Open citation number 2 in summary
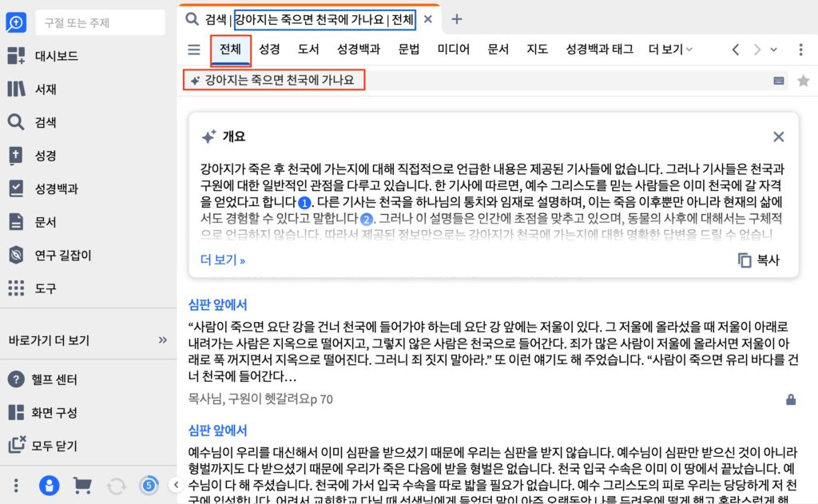The width and height of the screenshot is (818, 504). pos(367,219)
